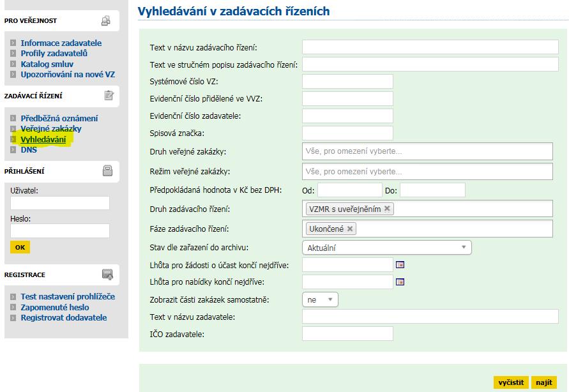Image resolution: width=569 pixels, height=392 pixels.
Task: Focus the Heslo password field
Action: tap(60, 230)
